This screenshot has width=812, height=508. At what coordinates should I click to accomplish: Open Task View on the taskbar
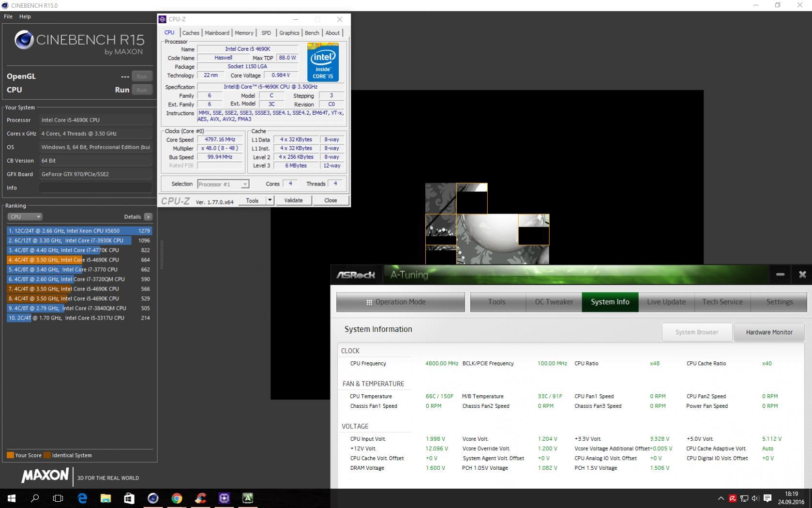tap(58, 498)
